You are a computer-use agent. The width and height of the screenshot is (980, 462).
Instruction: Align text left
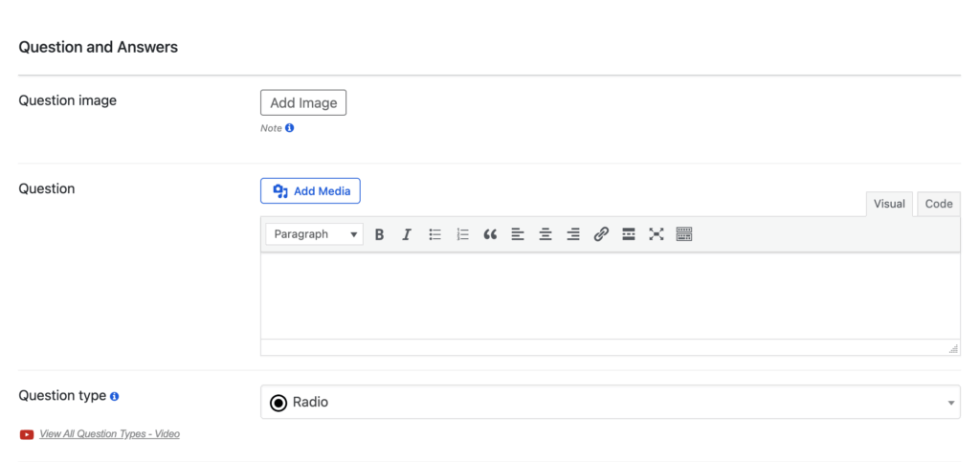pos(518,234)
